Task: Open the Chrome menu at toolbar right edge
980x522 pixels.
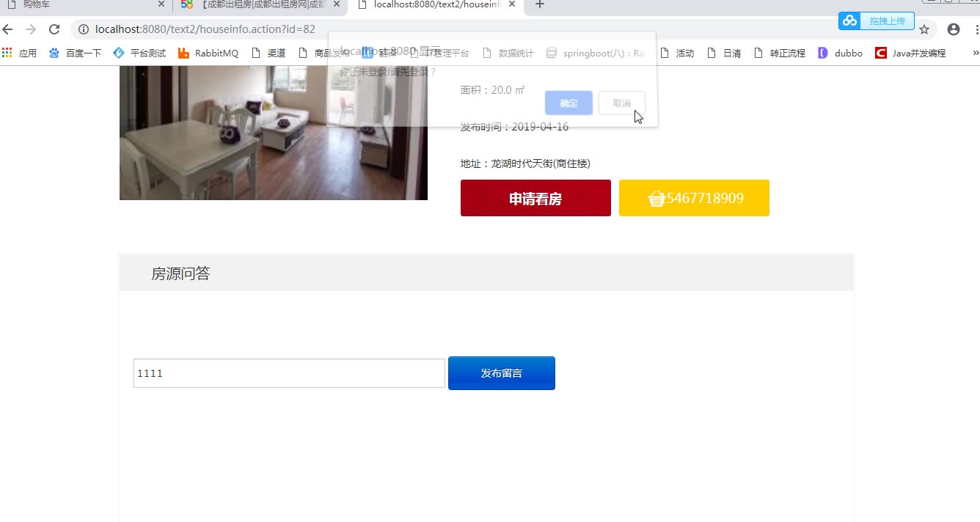Action: click(977, 29)
